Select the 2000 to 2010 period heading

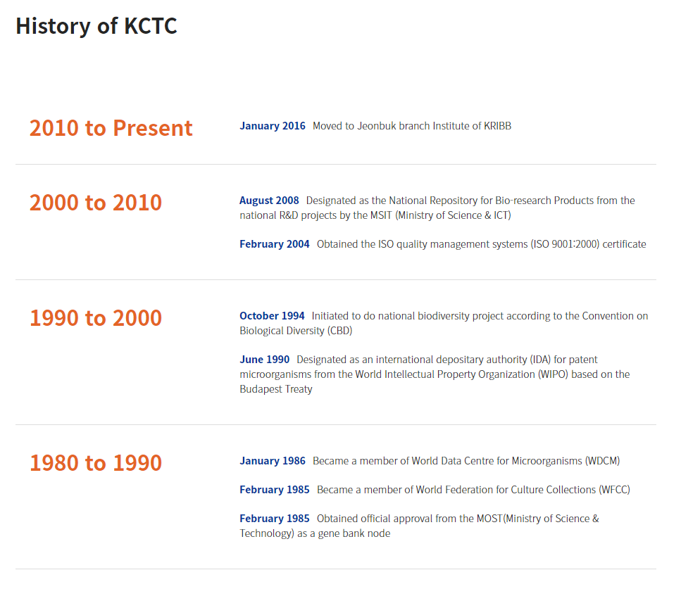click(96, 203)
